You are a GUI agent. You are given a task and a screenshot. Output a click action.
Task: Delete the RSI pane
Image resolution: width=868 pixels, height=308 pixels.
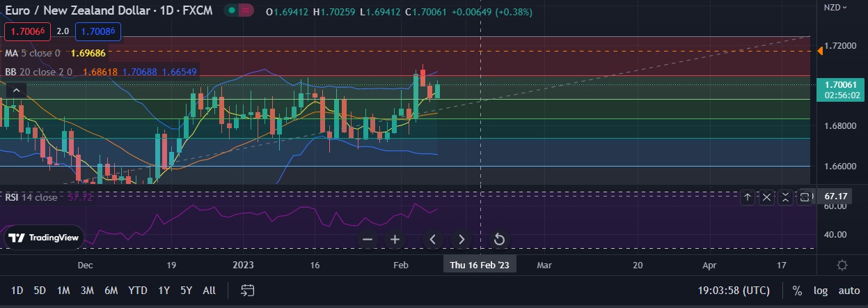[766, 197]
